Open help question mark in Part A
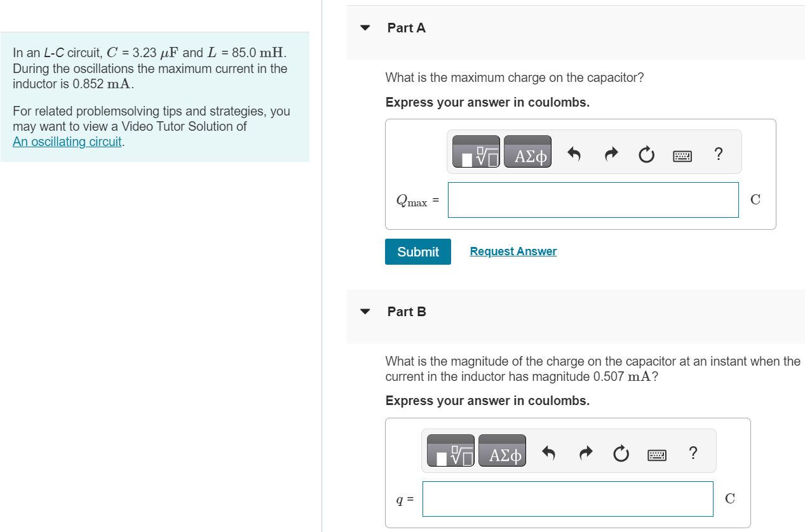 (718, 153)
